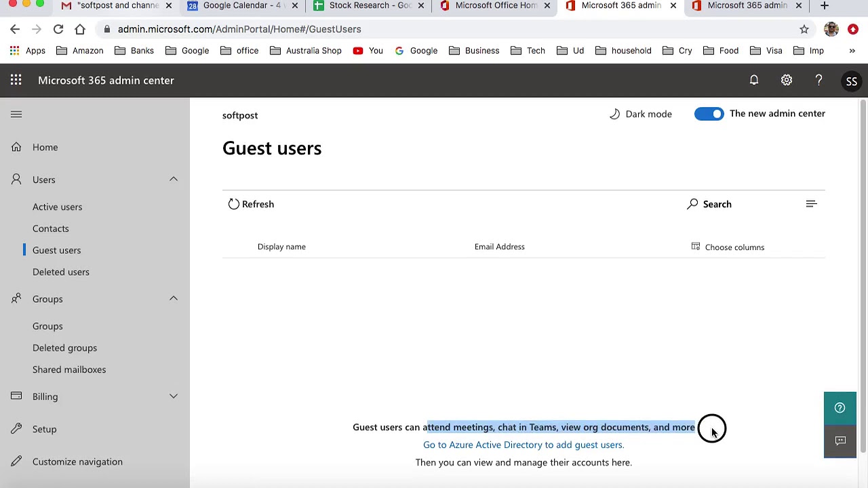Click the page vertical scrollbar
Viewport: 868px width, 488px height.
[x=863, y=277]
